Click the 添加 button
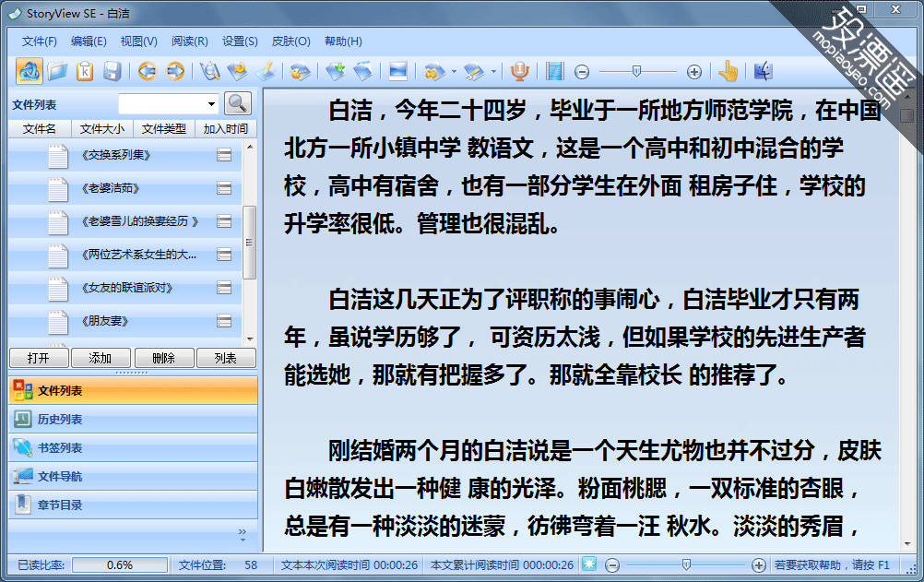This screenshot has height=582, width=924. click(101, 358)
